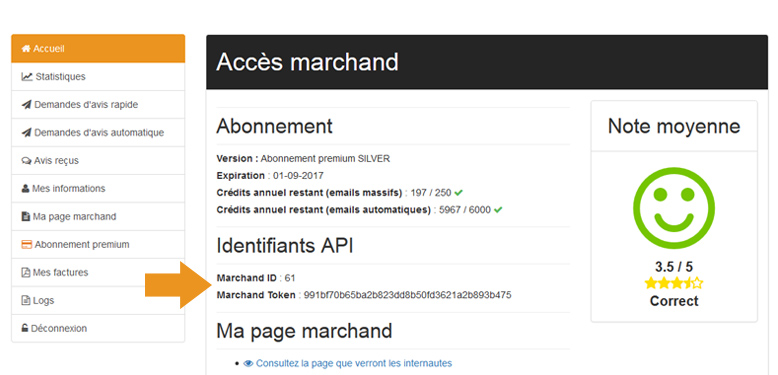Open Abonnement premium in sidebar
The height and width of the screenshot is (375, 778).
coord(98,245)
